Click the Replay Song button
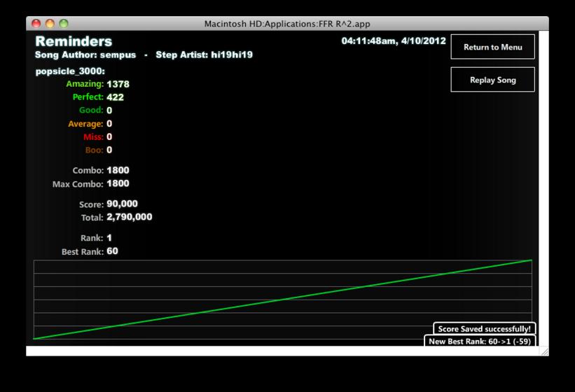 492,80
